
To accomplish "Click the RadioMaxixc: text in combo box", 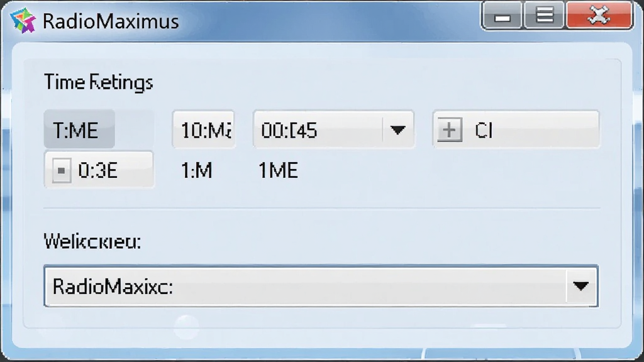I will click(113, 287).
